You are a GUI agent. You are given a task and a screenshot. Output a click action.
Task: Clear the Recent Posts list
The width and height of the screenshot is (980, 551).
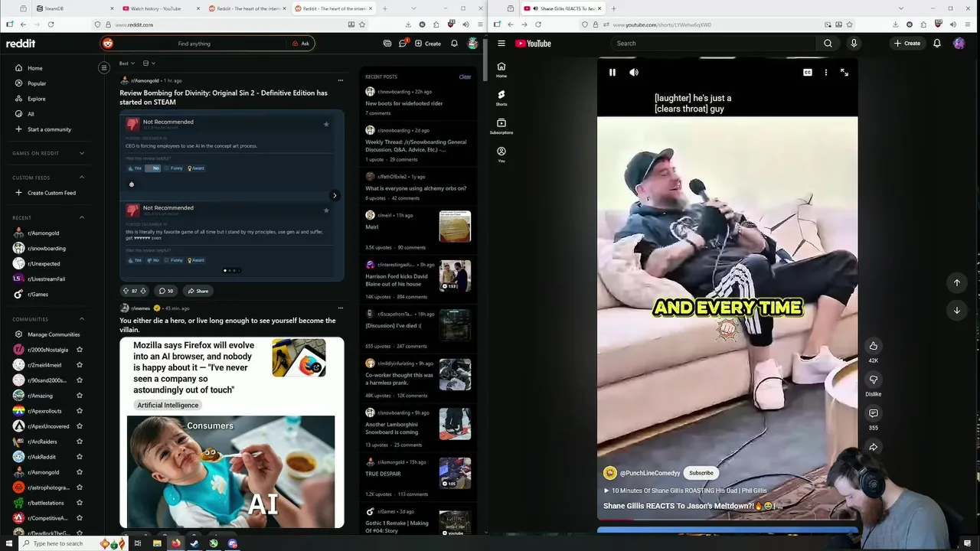coord(465,77)
